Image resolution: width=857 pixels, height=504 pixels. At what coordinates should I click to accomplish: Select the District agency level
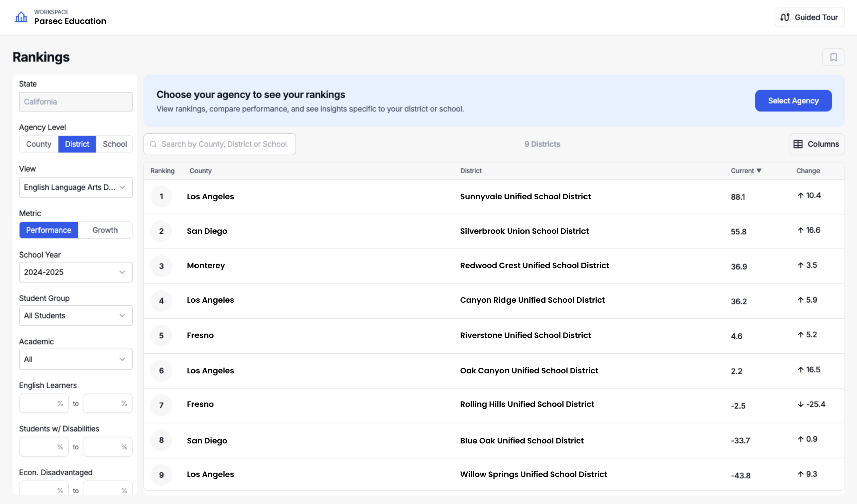(x=77, y=144)
